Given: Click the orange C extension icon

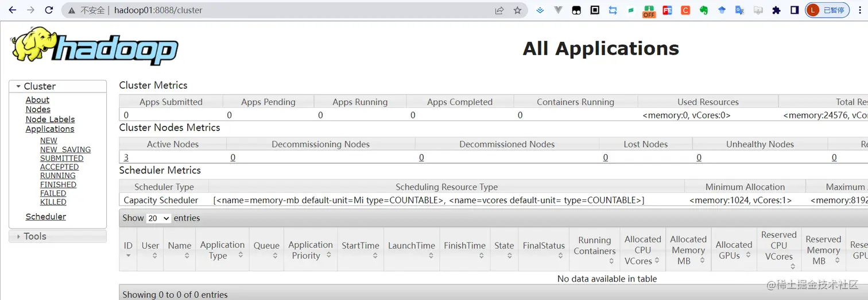Looking at the screenshot, I should (685, 10).
